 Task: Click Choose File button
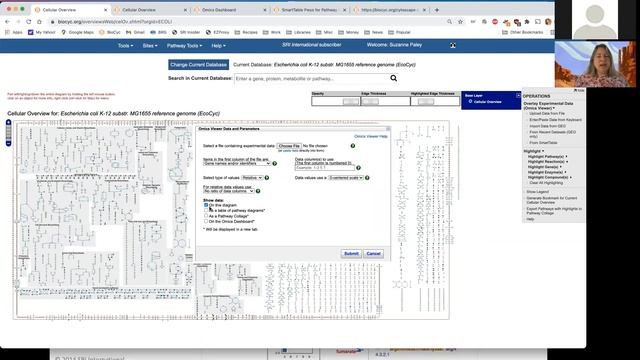pos(289,146)
